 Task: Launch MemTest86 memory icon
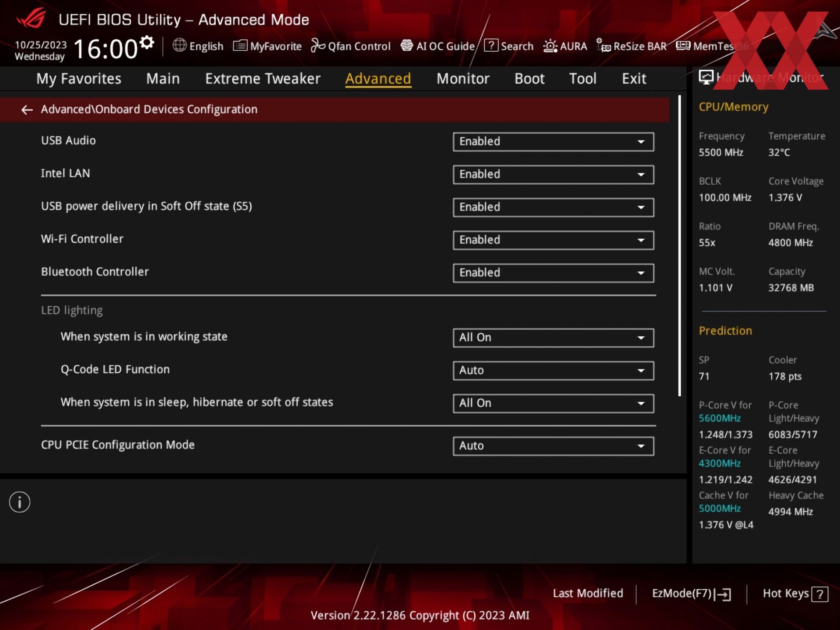(x=683, y=45)
